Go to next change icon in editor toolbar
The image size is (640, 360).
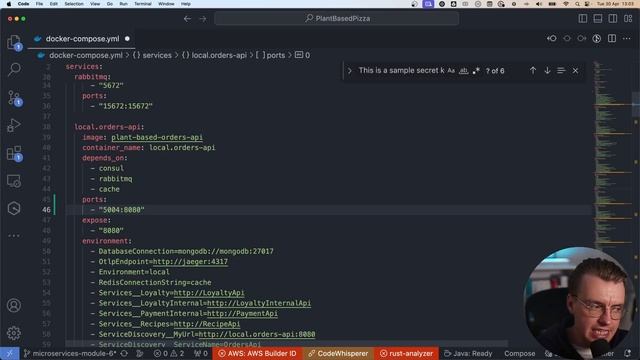tap(582, 38)
